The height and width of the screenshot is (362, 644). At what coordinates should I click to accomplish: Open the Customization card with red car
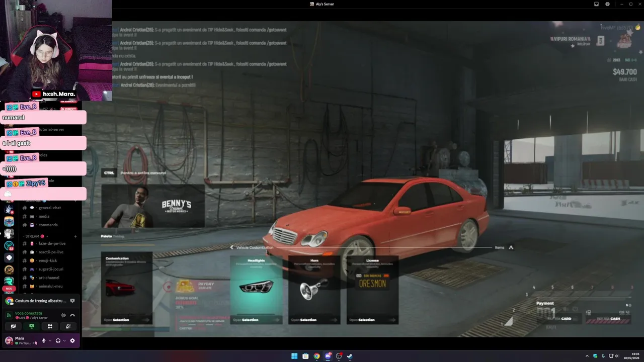pos(127,289)
